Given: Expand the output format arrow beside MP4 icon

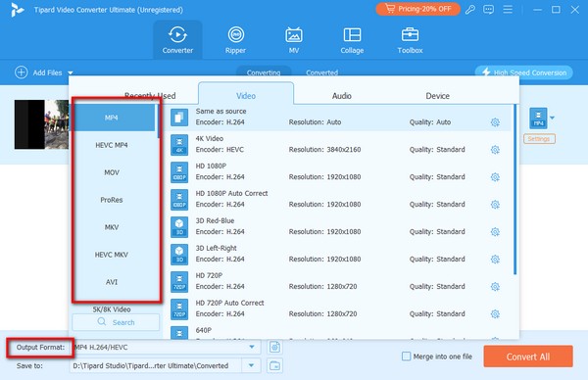Looking at the screenshot, I should pos(552,118).
